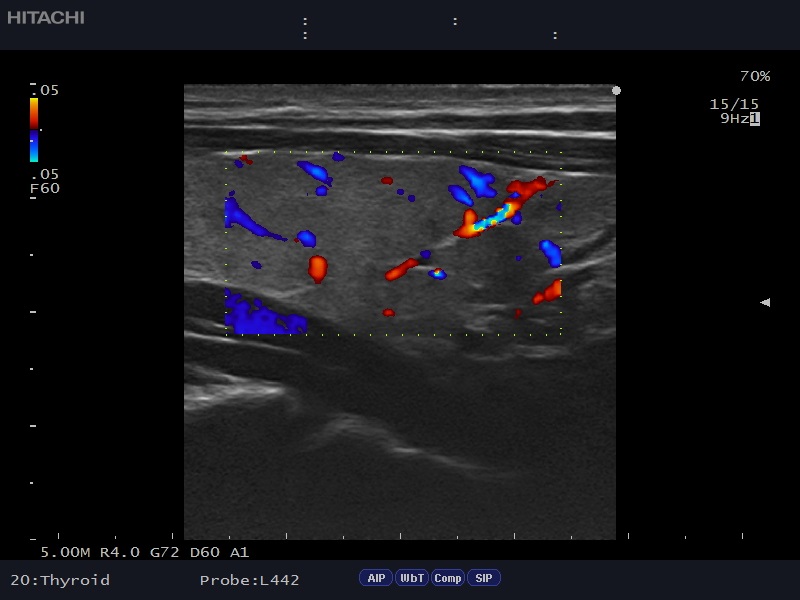The image size is (800, 600).
Task: Click the SIP indicator badge
Action: tap(483, 578)
